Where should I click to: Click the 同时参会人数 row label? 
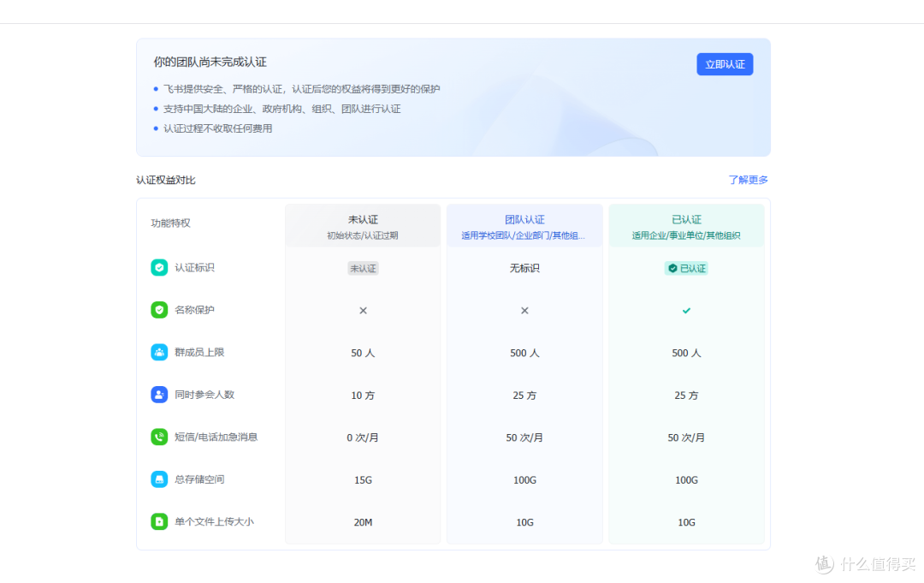tap(204, 395)
